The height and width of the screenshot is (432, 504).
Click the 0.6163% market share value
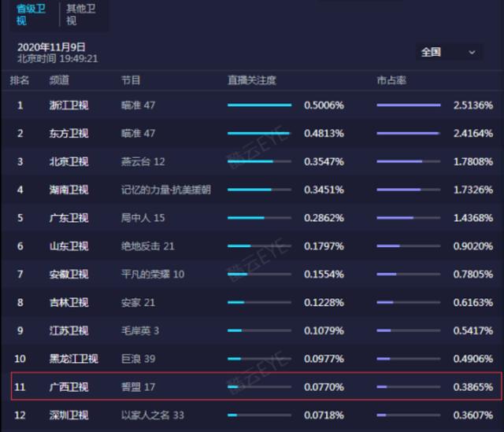tap(473, 303)
